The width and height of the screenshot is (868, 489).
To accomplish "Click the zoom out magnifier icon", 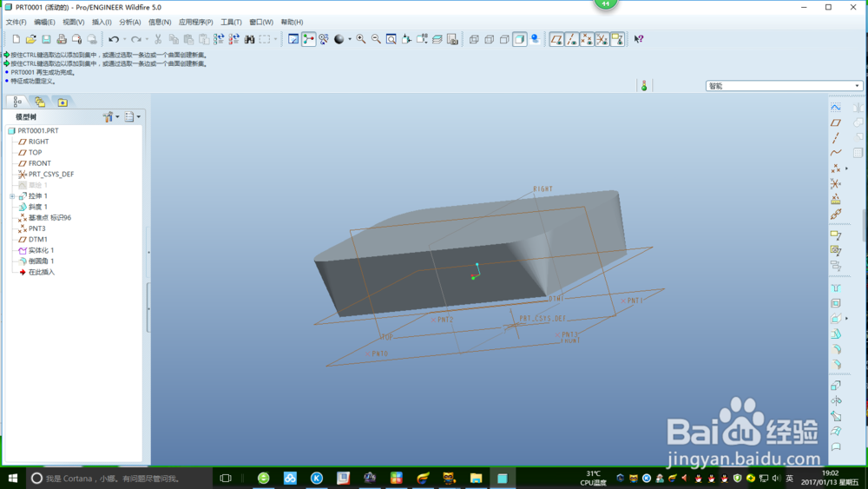I will [x=376, y=39].
